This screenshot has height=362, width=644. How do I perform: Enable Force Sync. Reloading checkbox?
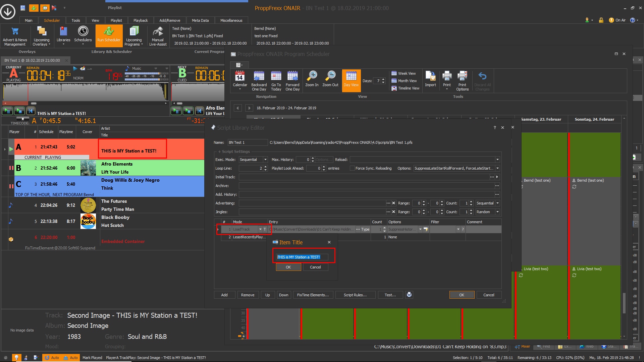352,168
